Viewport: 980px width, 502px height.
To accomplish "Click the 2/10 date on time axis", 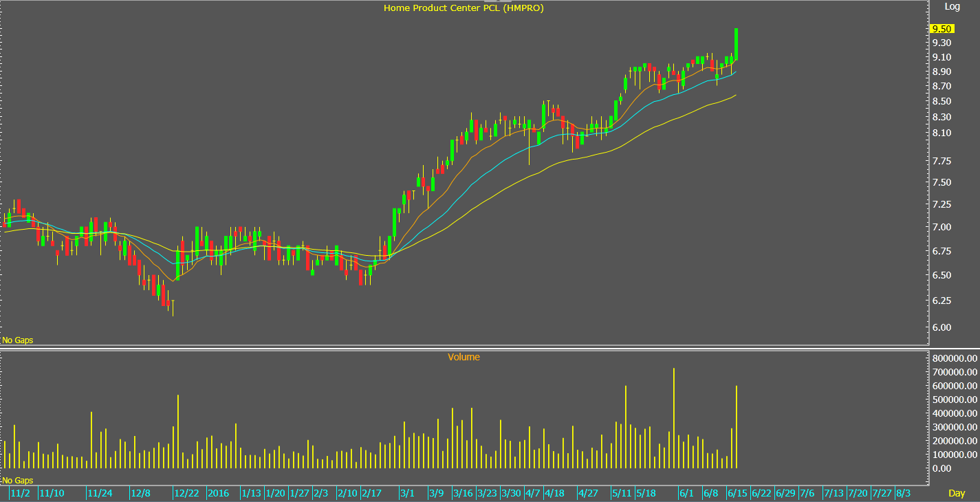I will [x=347, y=493].
